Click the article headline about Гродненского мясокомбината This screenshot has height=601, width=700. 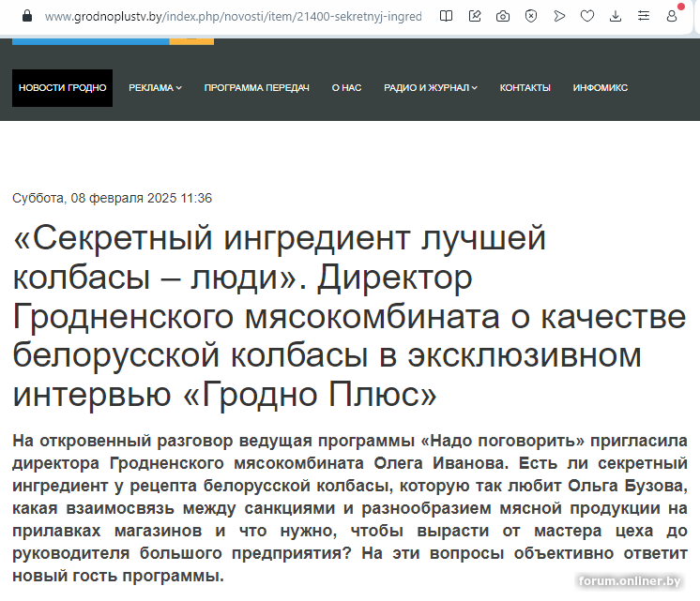point(349,317)
